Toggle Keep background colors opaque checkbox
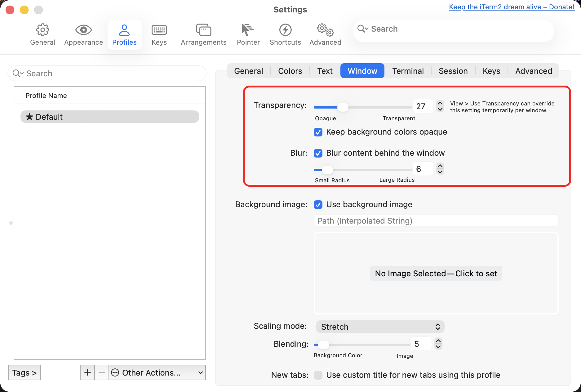The image size is (581, 392). click(318, 132)
